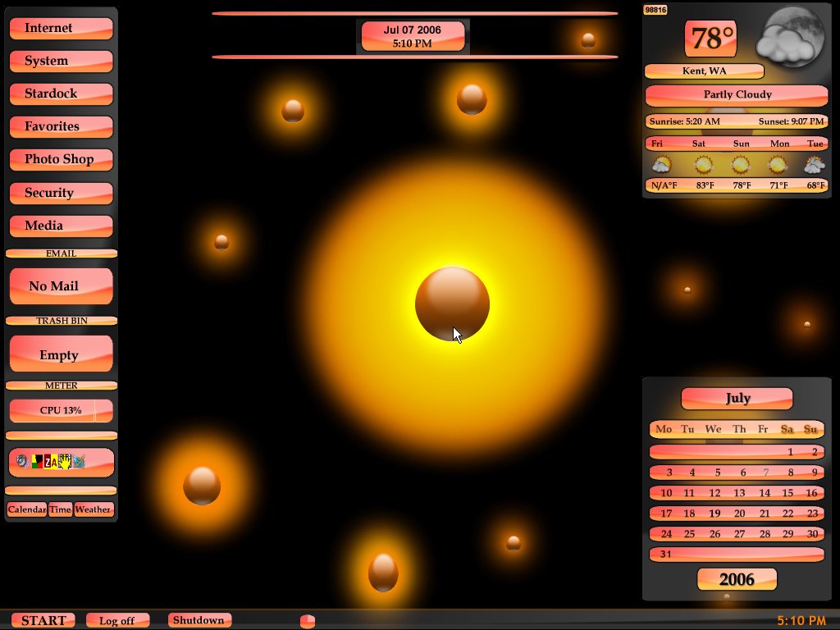The image size is (840, 630).
Task: Toggle the Weather widget
Action: coord(93,509)
